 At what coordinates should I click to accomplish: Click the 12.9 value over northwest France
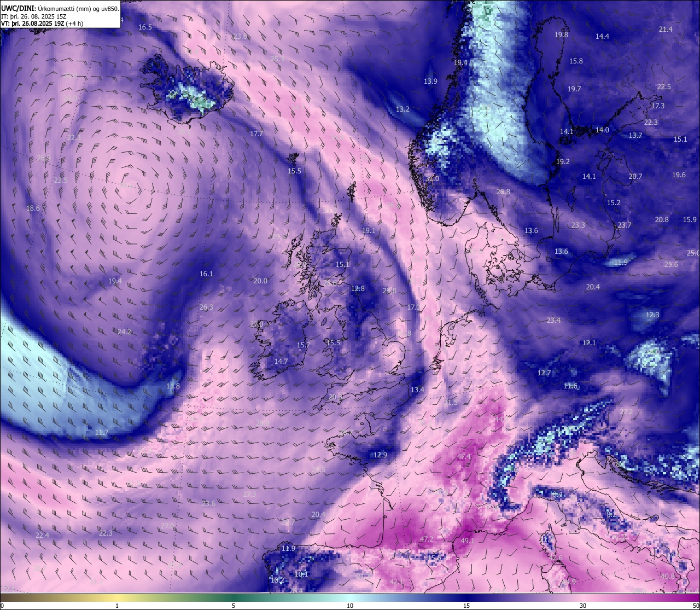[380, 455]
